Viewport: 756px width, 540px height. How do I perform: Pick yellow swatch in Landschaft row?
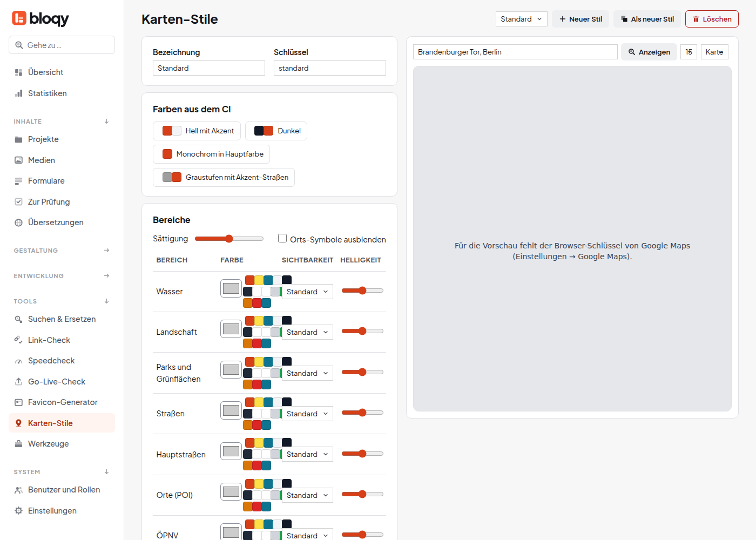(259, 321)
